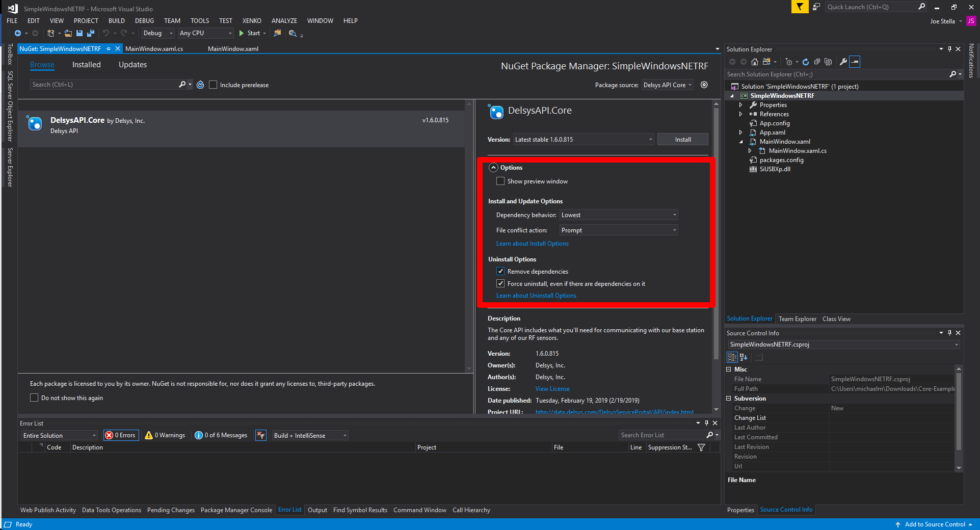The width and height of the screenshot is (980, 530).
Task: Click Alphabetical sort icon in Source Control Info
Action: pos(744,357)
